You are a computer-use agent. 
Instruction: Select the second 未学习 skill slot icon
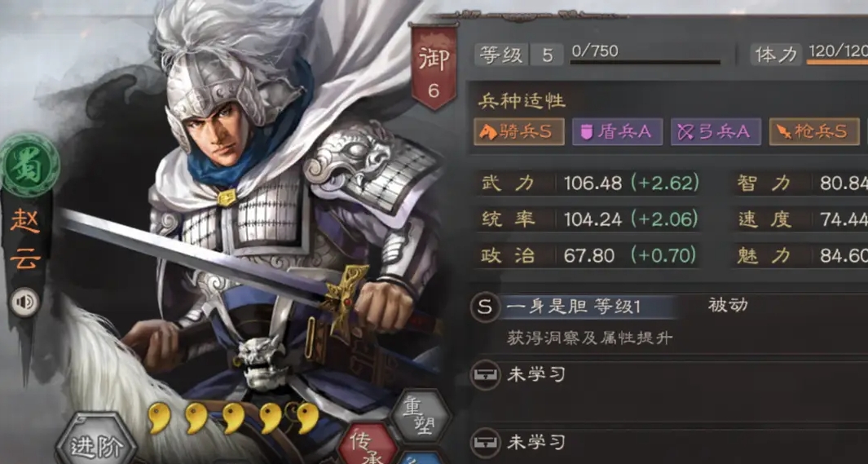click(x=485, y=443)
